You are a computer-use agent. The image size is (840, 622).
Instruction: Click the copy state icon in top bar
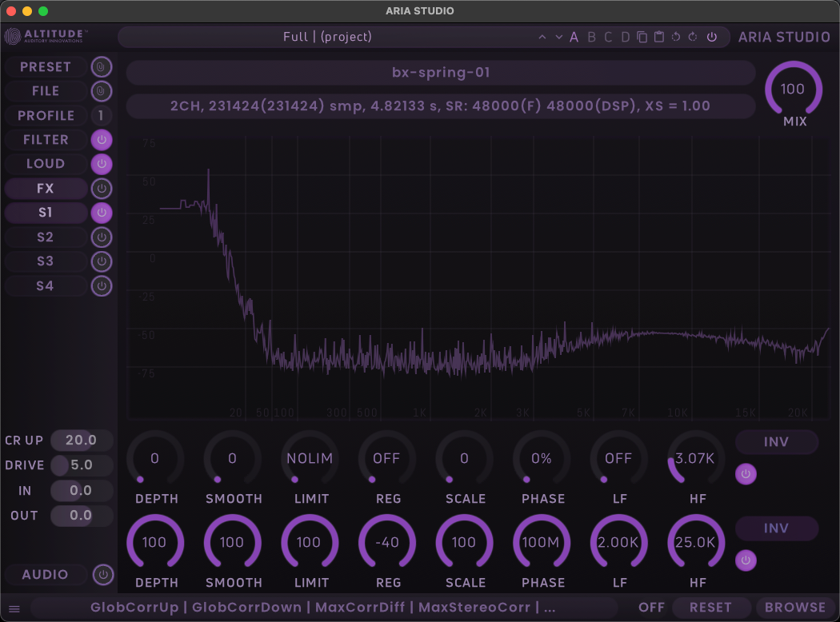[642, 37]
